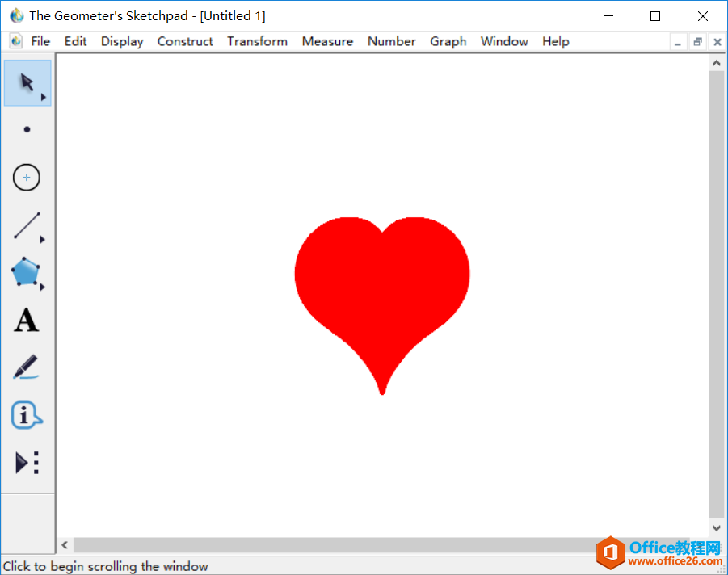The height and width of the screenshot is (575, 728).
Task: Pick the Straightedge segment tool
Action: pos(27,226)
